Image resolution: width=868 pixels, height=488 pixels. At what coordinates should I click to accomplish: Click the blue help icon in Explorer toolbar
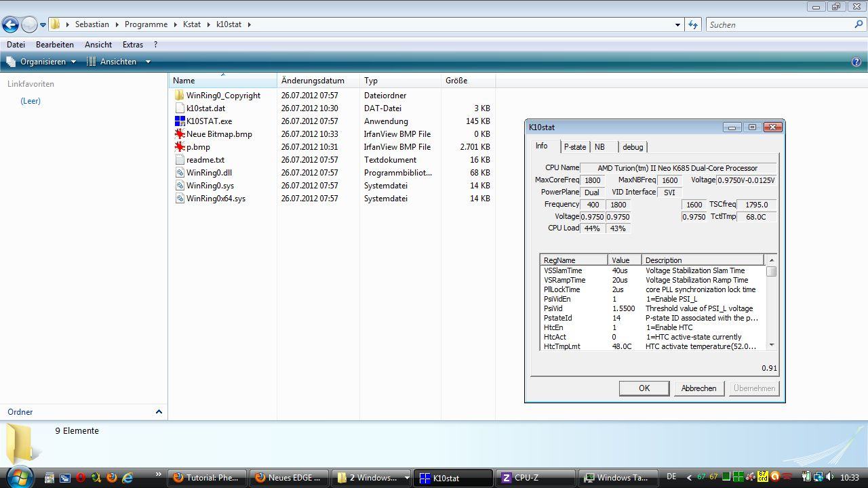click(x=856, y=62)
